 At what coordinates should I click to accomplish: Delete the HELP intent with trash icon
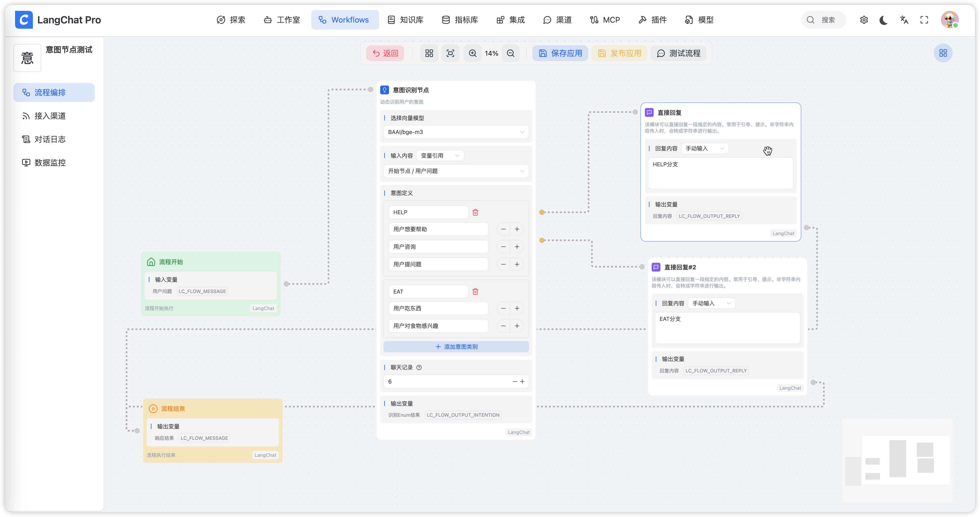(476, 212)
